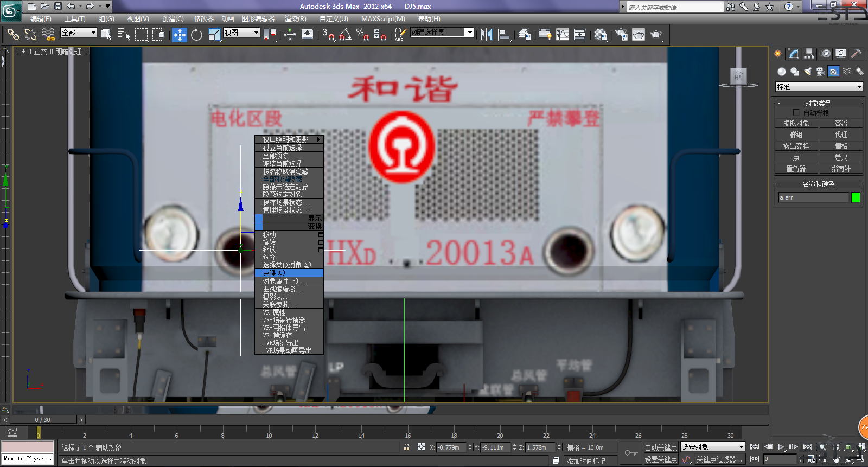Open the MAXScript(M) menu
The height and width of the screenshot is (467, 868).
pos(383,18)
